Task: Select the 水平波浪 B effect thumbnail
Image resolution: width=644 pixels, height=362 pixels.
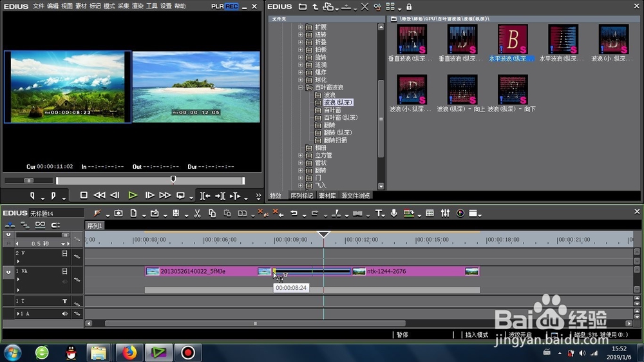Action: pyautogui.click(x=513, y=39)
